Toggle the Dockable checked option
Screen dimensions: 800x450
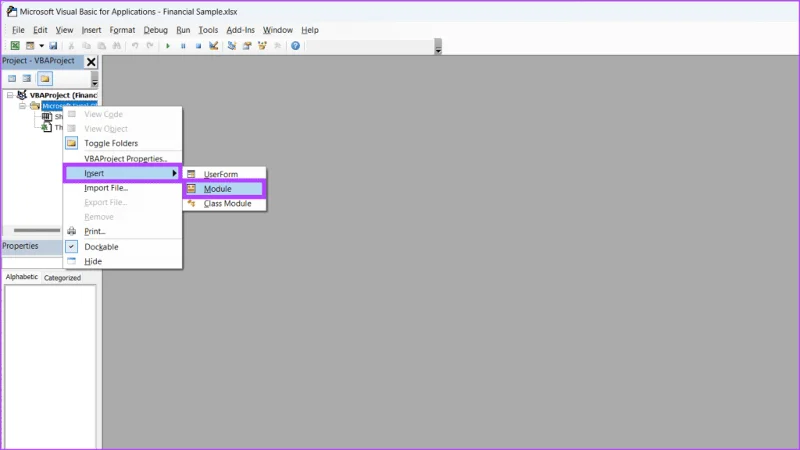122,247
